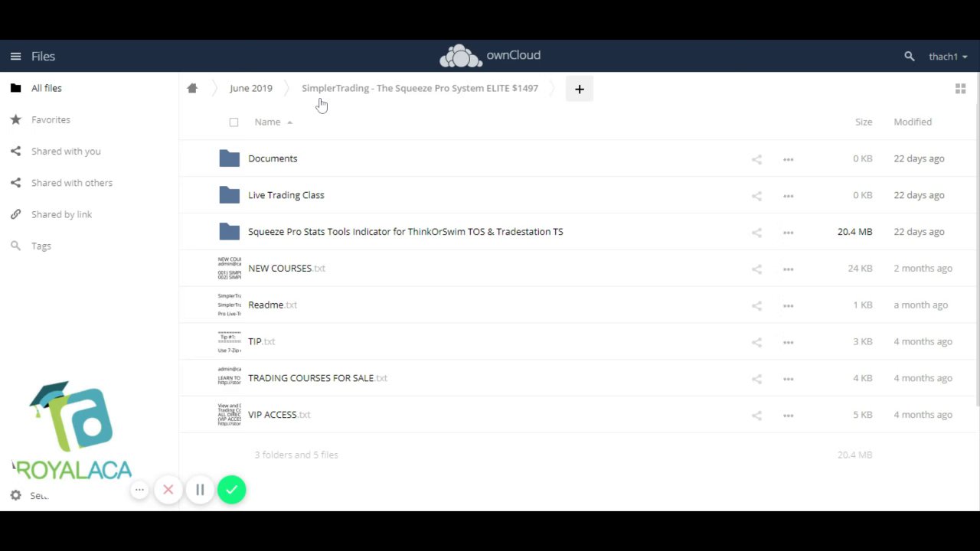Viewport: 980px width, 551px height.
Task: Click SimplerTrading Squeeze Pro System breadcrumb
Action: [x=420, y=88]
